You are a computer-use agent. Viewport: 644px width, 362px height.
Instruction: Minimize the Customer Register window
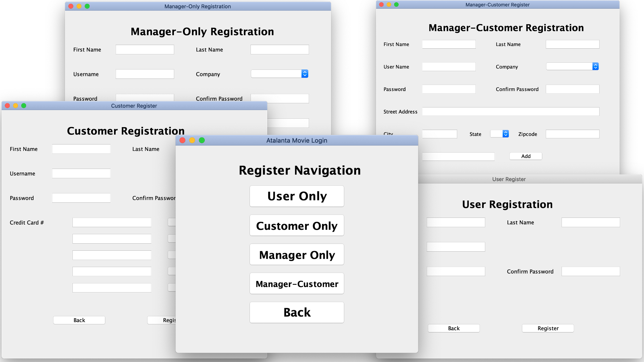[x=15, y=106]
